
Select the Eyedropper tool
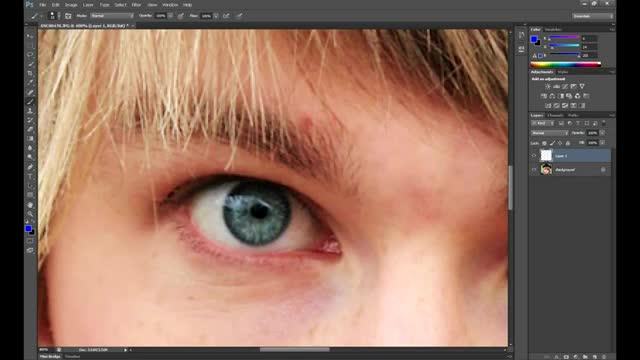(x=30, y=83)
